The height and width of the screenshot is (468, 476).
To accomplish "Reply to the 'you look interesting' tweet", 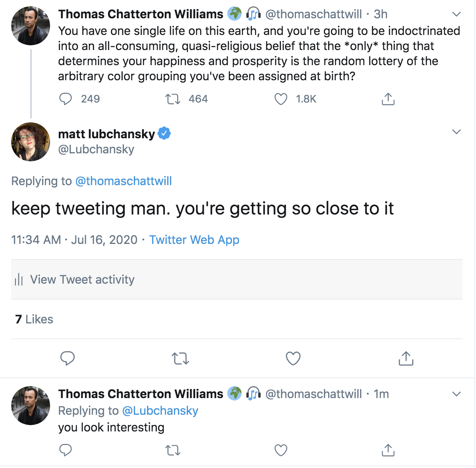I will click(x=66, y=450).
